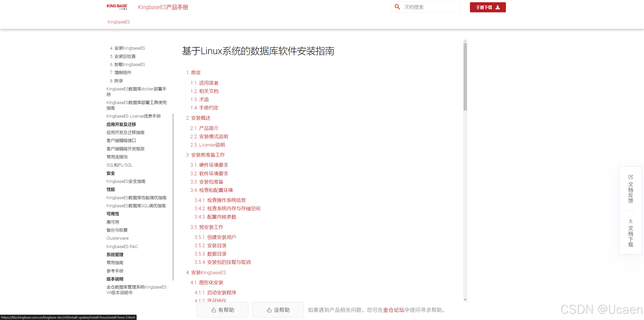Image resolution: width=644 pixels, height=320 pixels.
Task: Open 客户端编程接口 in sidebar
Action: coord(121,140)
